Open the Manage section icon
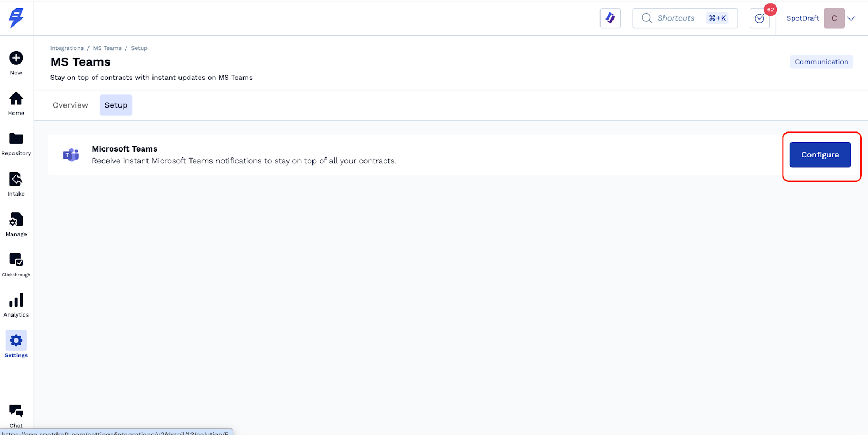Screen dimensions: 868x435 pos(16,220)
